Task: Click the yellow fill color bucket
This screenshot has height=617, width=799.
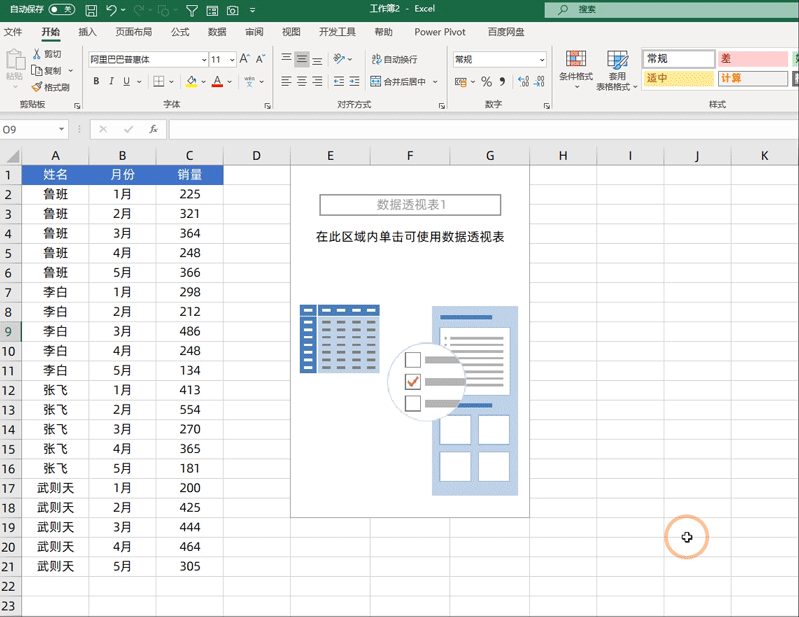Action: click(x=191, y=81)
